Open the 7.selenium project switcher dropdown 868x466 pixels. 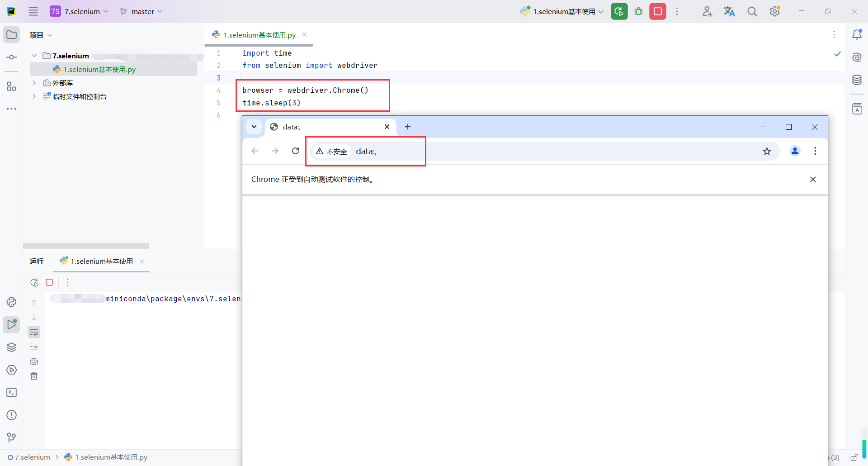pyautogui.click(x=80, y=11)
